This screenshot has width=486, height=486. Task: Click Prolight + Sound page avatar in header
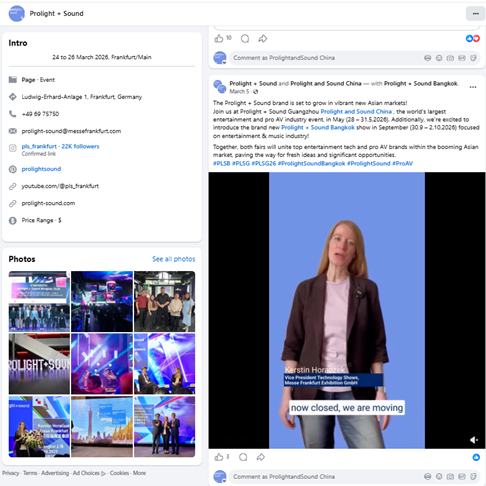click(17, 14)
